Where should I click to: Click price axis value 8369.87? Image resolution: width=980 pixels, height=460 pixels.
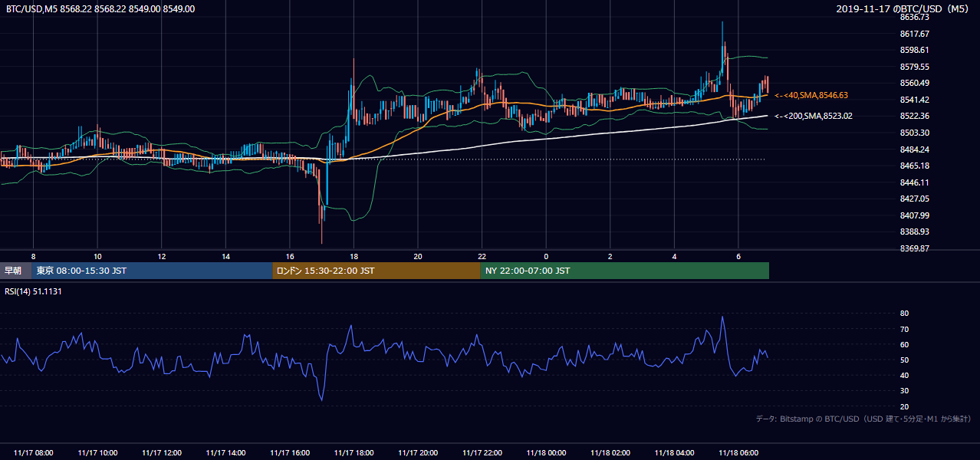click(915, 248)
